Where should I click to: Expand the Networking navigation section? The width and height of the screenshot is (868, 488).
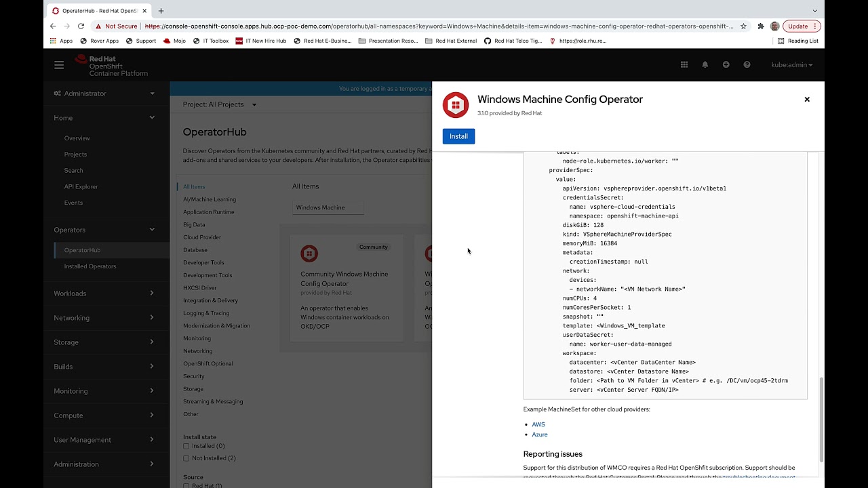[106, 318]
